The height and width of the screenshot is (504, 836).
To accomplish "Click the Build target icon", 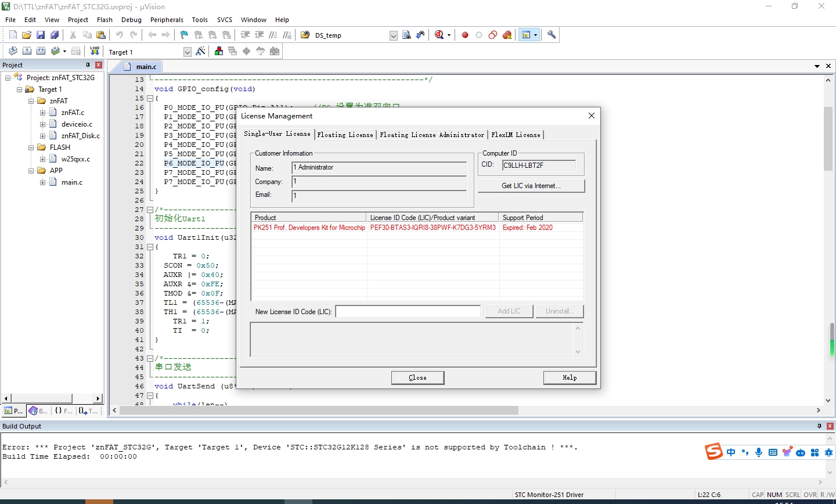I will pyautogui.click(x=27, y=51).
